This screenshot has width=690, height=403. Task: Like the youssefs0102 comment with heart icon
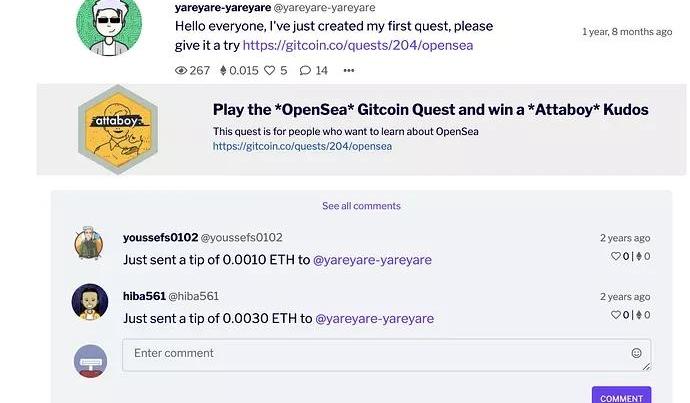[615, 257]
